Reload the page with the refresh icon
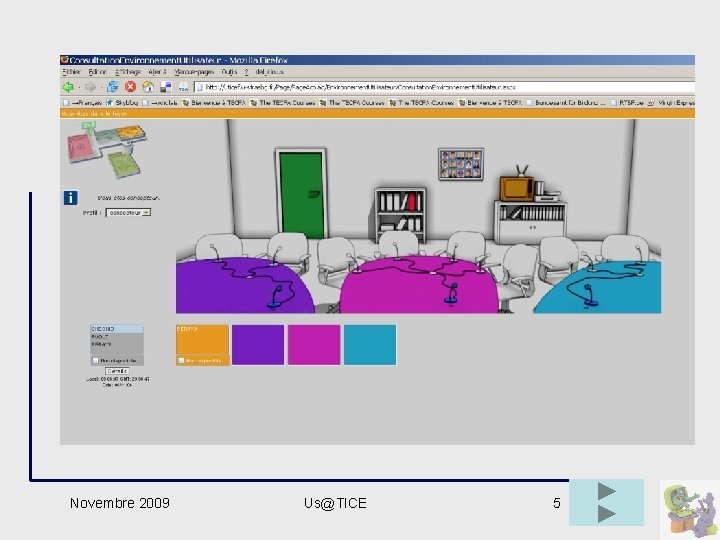 pos(112,87)
